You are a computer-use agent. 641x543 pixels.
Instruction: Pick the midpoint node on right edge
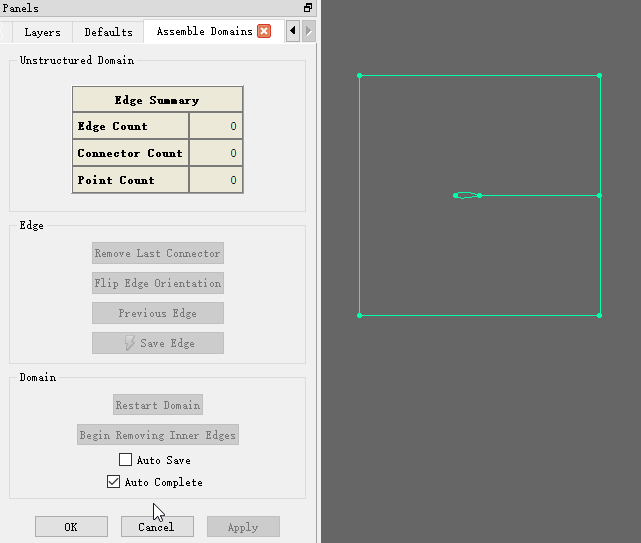(599, 195)
